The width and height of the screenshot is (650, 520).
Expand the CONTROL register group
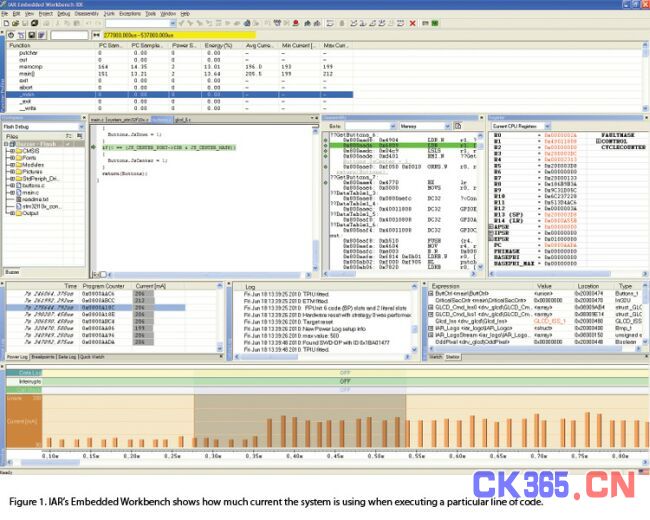pyautogui.click(x=598, y=141)
